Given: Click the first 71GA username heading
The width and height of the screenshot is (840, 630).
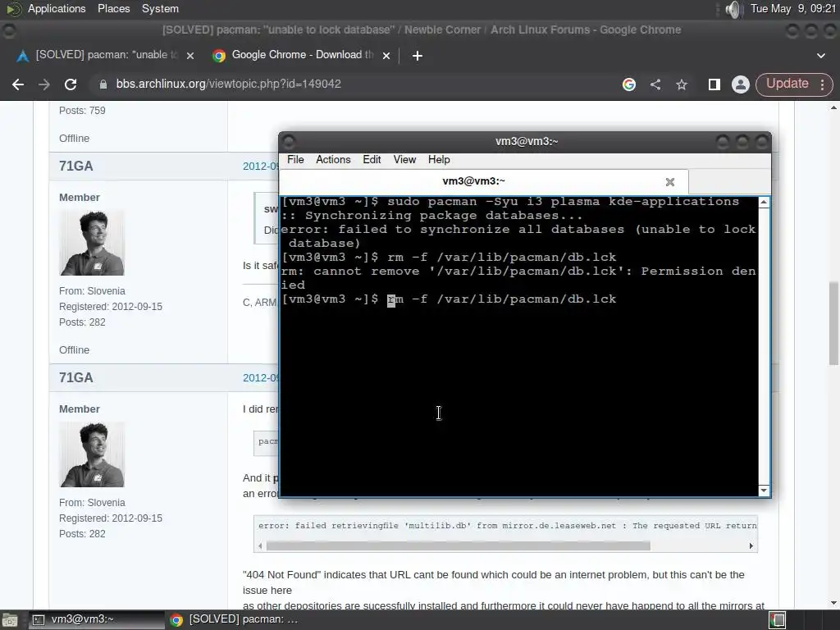Looking at the screenshot, I should pyautogui.click(x=76, y=166).
